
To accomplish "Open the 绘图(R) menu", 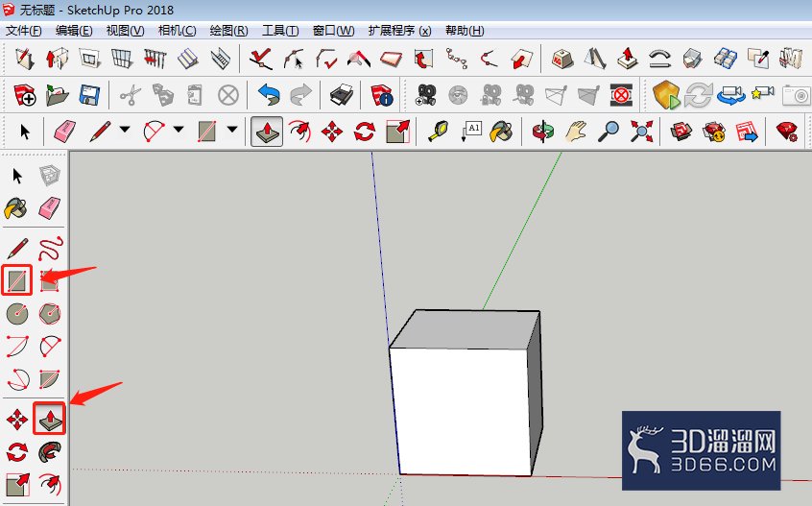I will click(x=228, y=31).
